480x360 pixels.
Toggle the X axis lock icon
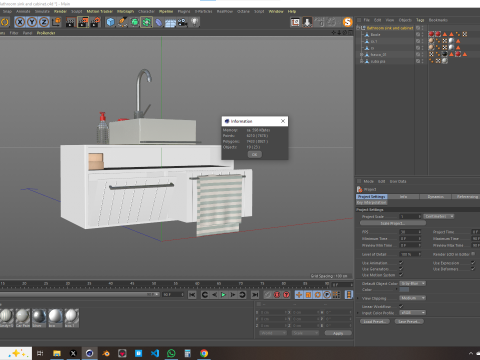click(x=20, y=22)
